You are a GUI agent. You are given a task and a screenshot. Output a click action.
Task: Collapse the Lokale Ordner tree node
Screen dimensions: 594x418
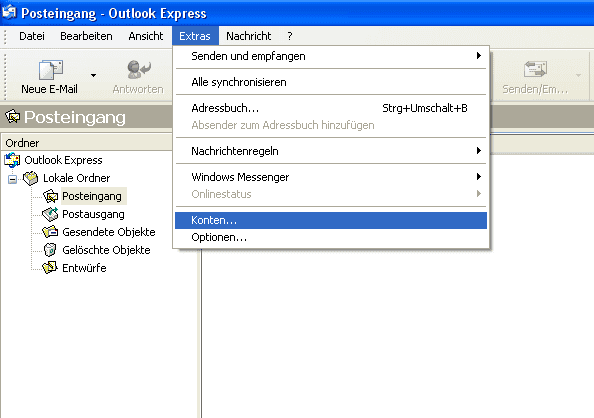coord(13,179)
